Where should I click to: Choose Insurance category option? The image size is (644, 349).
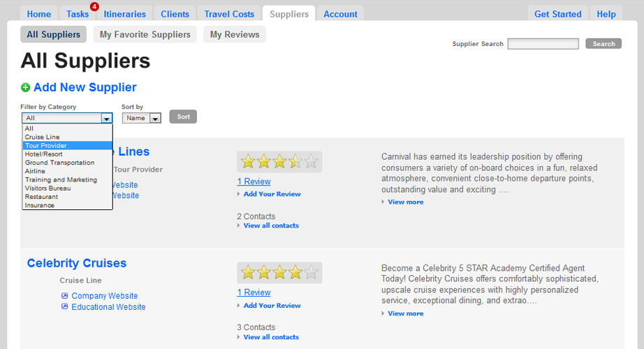point(67,205)
